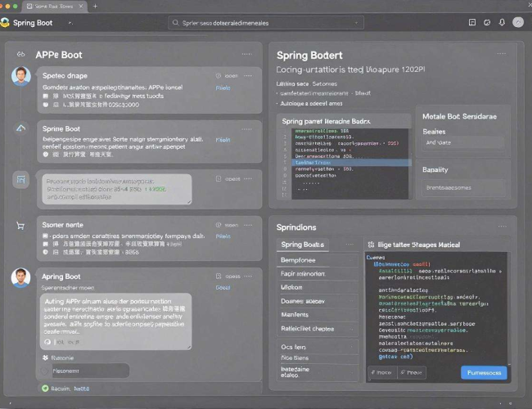
Task: Click the notification bell icon
Action: (502, 22)
